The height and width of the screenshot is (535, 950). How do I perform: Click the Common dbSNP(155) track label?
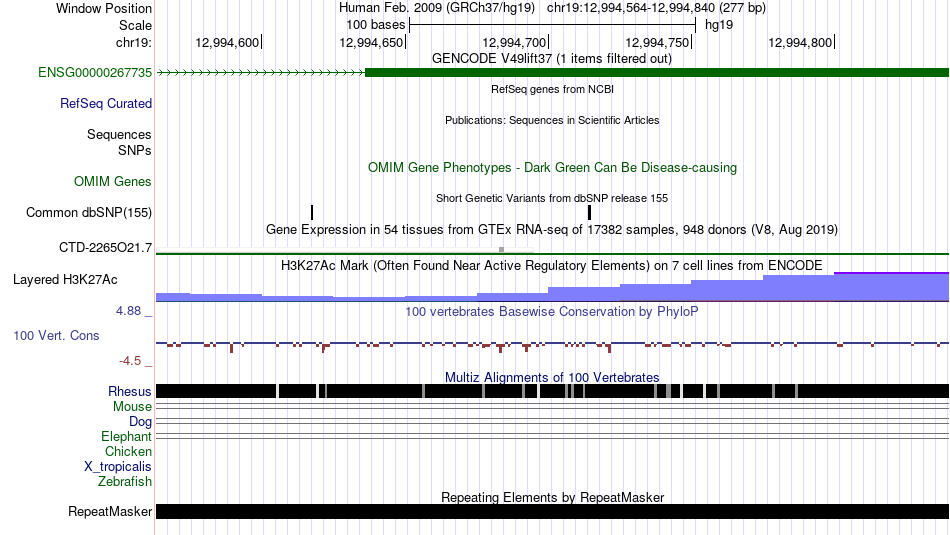89,213
